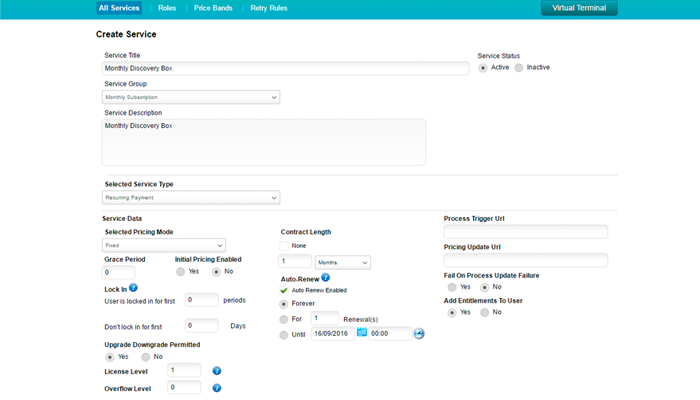Image resolution: width=700 pixels, height=400 pixels.
Task: Set Fail On Process Update Failure to Yes
Action: pos(452,288)
